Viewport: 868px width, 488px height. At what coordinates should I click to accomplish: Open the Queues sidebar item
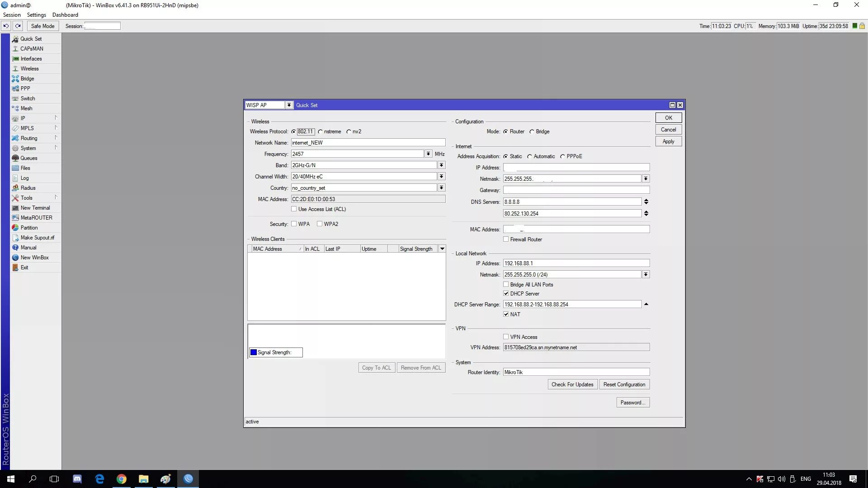click(28, 158)
